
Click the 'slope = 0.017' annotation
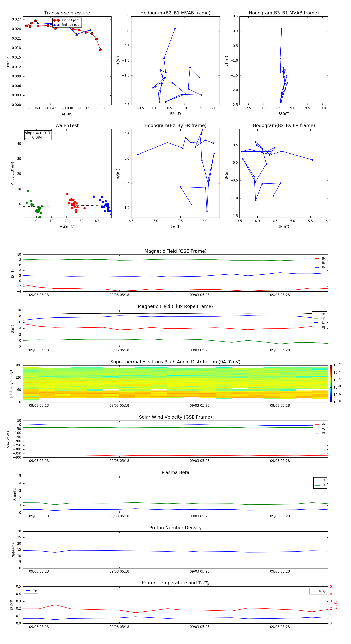(37, 133)
